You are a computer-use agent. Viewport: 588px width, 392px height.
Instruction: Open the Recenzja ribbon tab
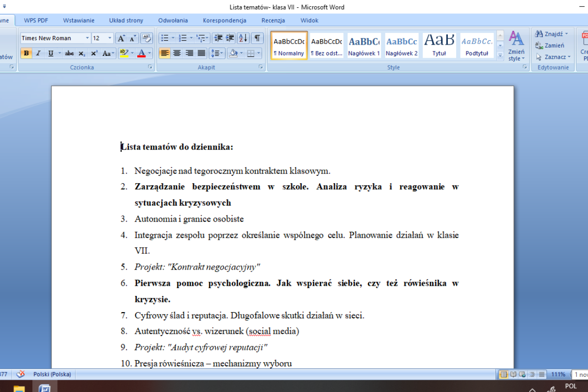point(273,21)
